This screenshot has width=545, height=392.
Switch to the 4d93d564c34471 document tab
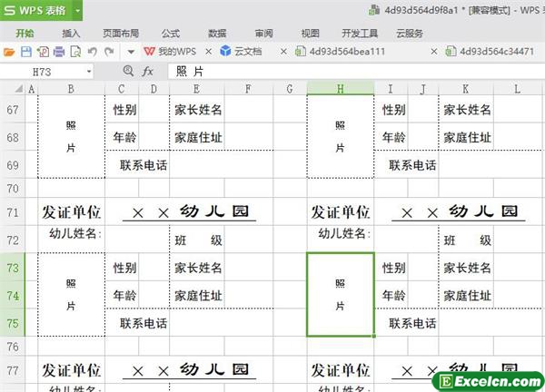(x=490, y=52)
